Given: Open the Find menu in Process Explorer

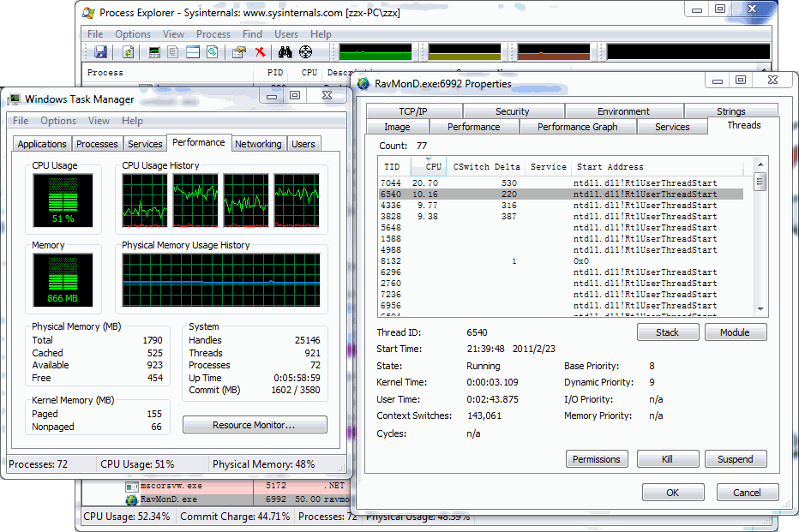Looking at the screenshot, I should [x=252, y=34].
